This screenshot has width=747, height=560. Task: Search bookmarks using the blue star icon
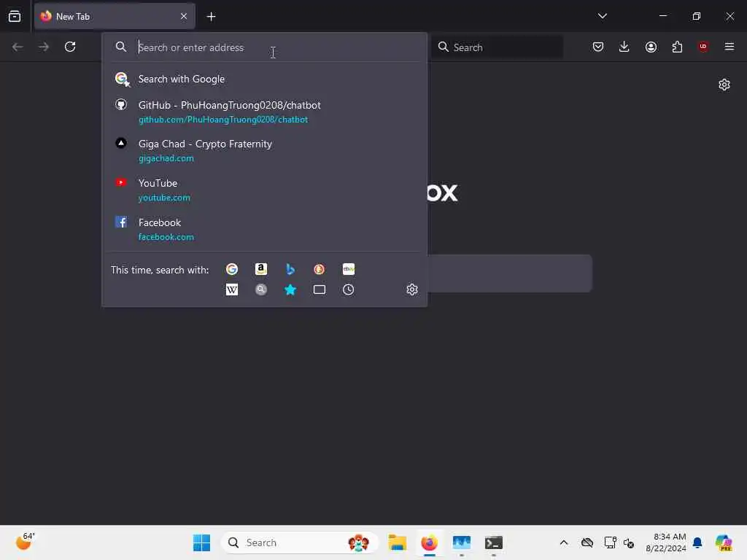(290, 289)
